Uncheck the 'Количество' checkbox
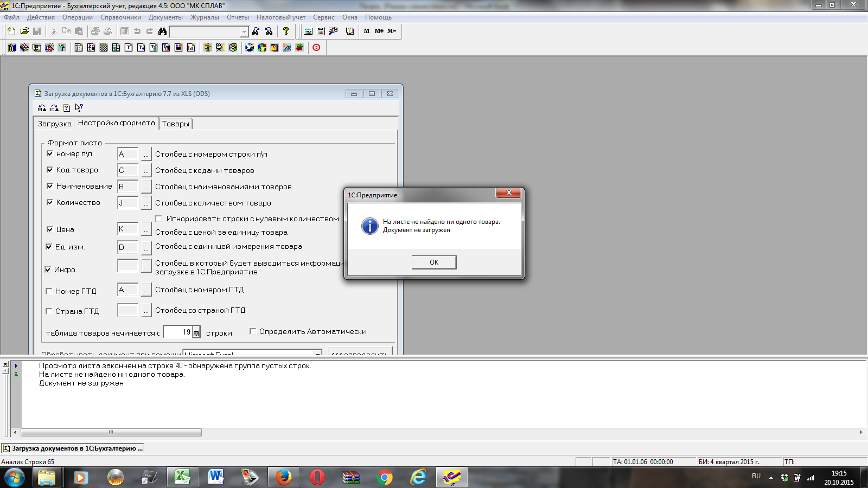 click(50, 203)
